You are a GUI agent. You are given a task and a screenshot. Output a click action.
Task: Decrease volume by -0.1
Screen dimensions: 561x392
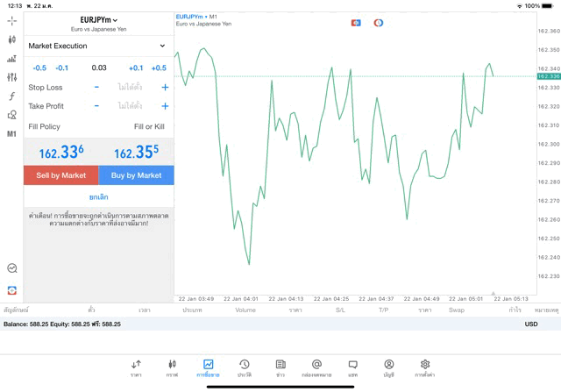[61, 68]
